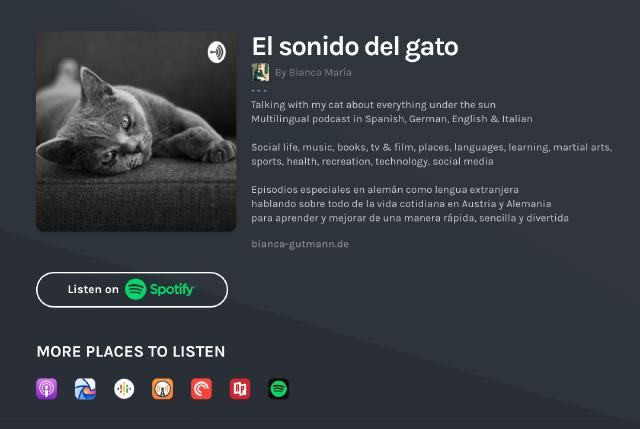The width and height of the screenshot is (640, 429).
Task: Click the 'Multilingual podcast in Spanish' line
Action: [x=392, y=119]
